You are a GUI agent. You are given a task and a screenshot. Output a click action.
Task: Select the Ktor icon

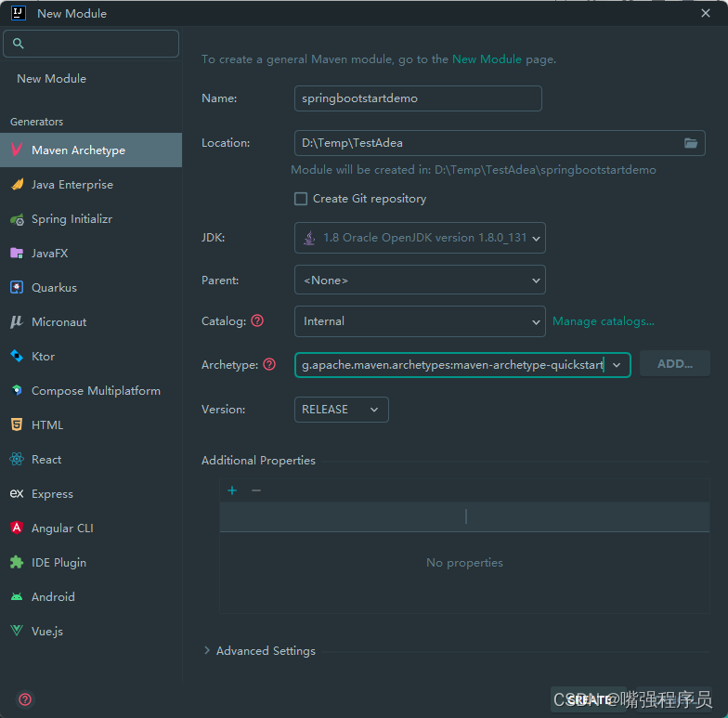click(x=17, y=357)
